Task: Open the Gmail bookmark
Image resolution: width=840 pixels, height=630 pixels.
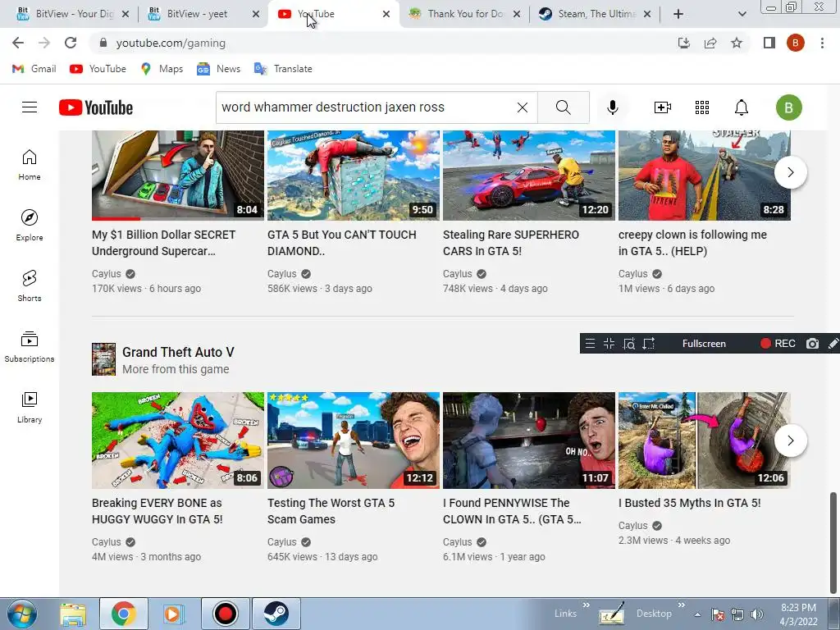Action: [x=34, y=69]
